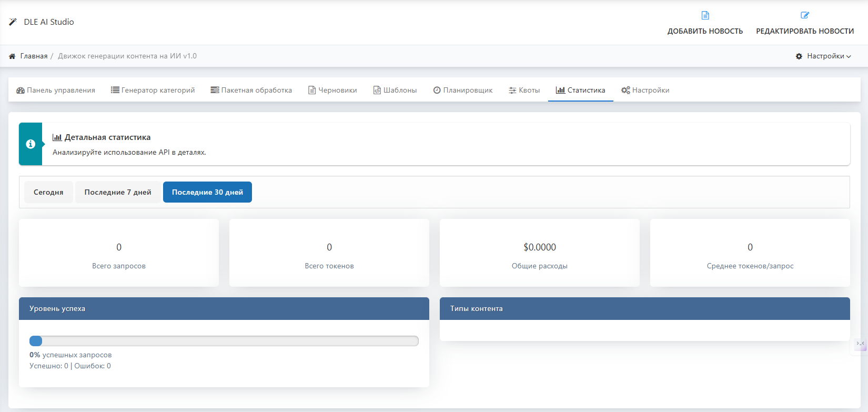
Task: Switch period to Последние 7 дней
Action: (118, 192)
